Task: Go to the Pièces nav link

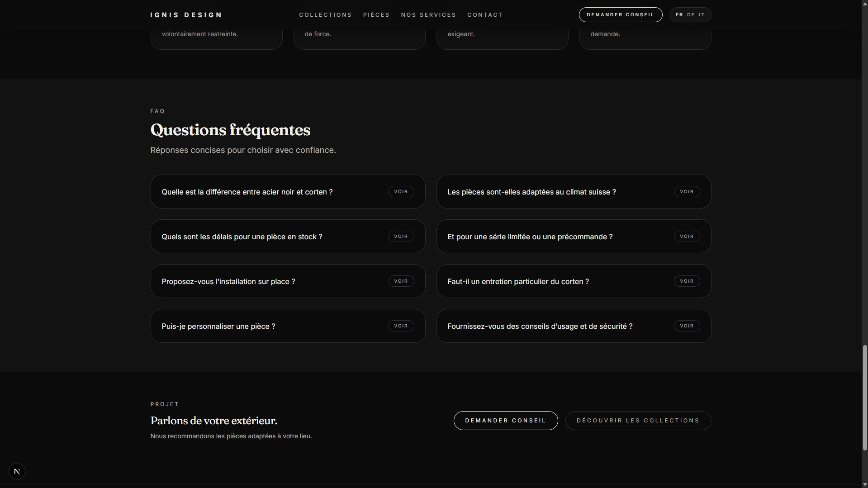Action: [x=376, y=15]
